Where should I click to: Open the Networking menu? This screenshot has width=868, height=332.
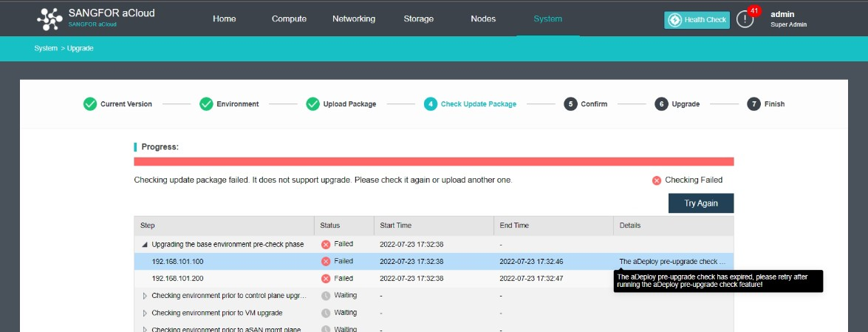[354, 18]
